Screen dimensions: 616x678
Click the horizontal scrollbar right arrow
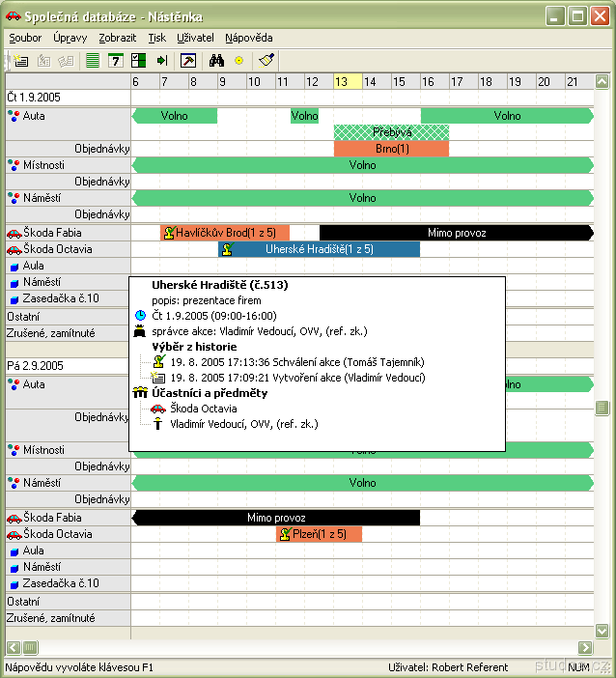[585, 647]
